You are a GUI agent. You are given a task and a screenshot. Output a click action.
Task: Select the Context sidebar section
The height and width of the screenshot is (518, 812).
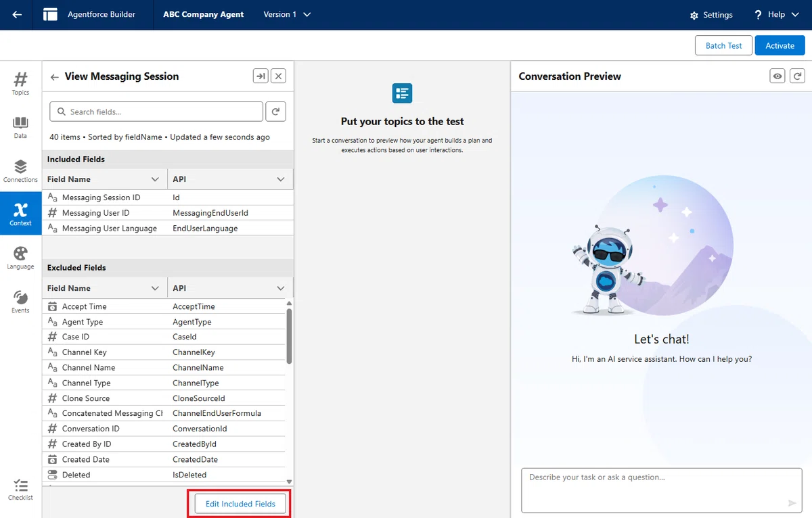(20, 214)
